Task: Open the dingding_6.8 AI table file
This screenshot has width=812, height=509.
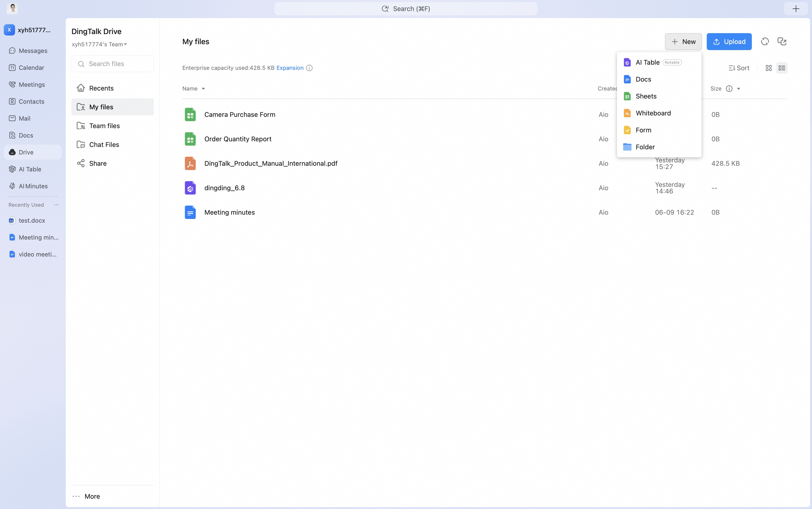Action: point(224,188)
